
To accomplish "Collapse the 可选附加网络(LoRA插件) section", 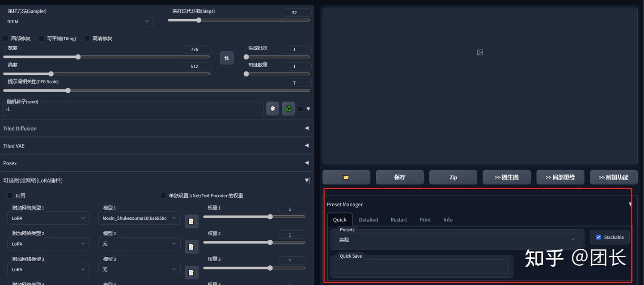I will [x=157, y=180].
